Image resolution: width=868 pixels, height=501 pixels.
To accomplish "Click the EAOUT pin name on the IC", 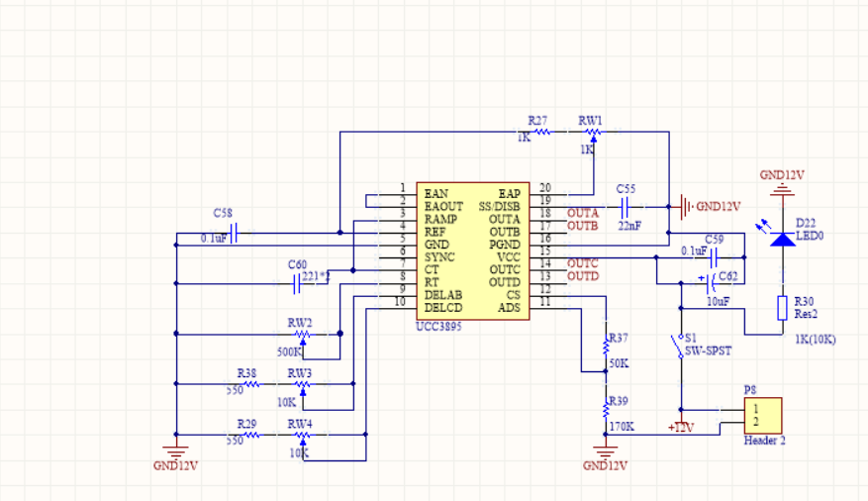I will [443, 207].
